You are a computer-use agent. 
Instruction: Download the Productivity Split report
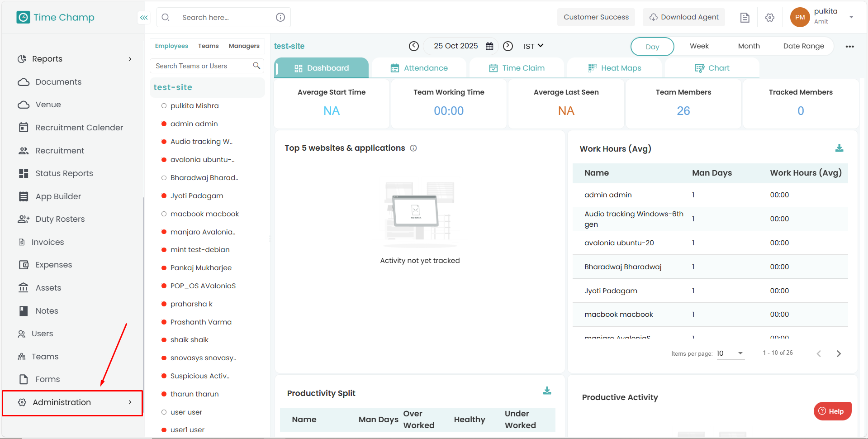547,391
